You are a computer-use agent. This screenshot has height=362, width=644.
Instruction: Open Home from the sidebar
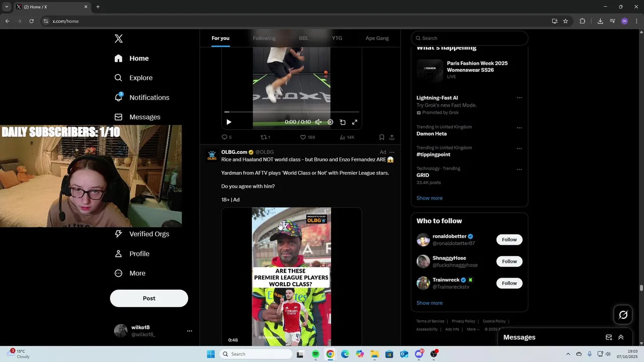click(132, 58)
